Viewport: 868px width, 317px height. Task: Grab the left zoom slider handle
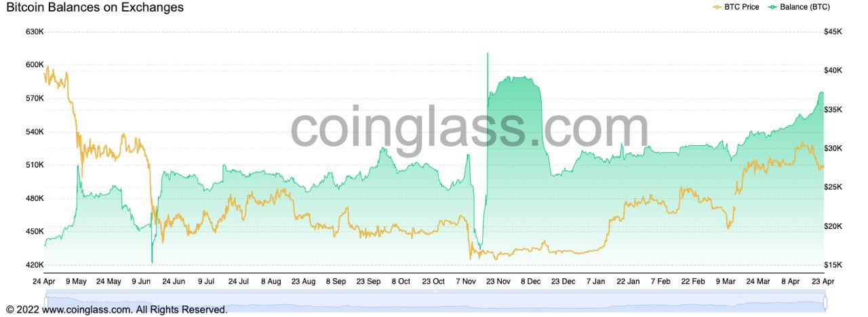click(45, 301)
